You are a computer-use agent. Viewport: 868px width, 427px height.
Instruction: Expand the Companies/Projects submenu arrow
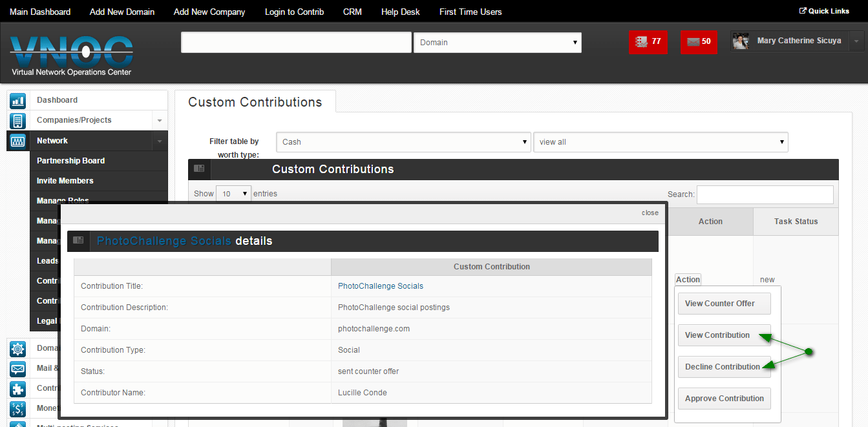[160, 121]
